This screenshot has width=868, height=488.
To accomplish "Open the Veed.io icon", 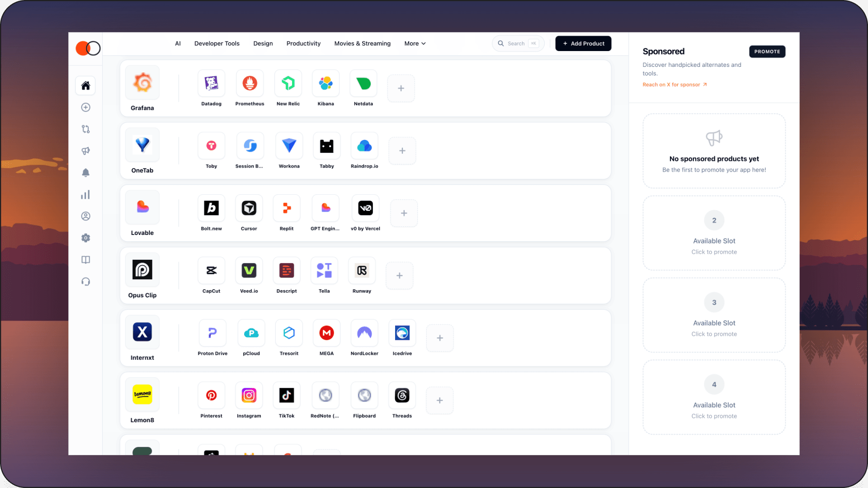I will (249, 270).
